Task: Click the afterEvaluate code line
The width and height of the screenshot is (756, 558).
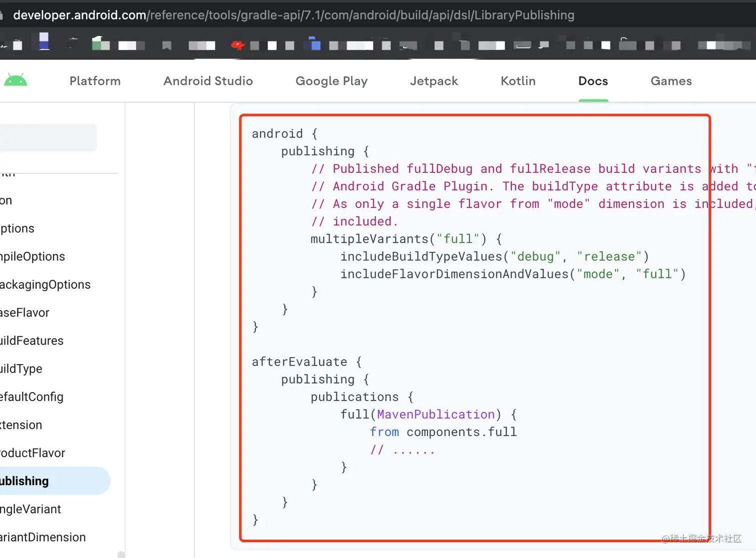Action: [306, 362]
